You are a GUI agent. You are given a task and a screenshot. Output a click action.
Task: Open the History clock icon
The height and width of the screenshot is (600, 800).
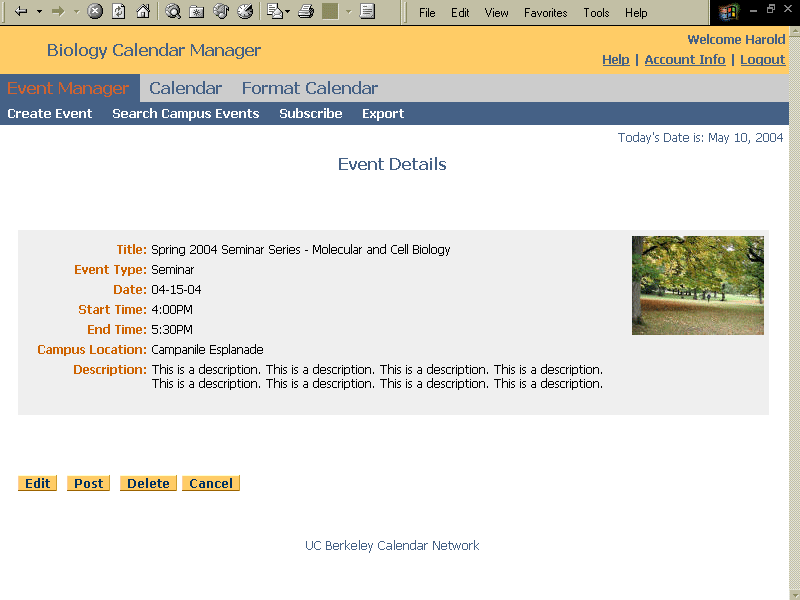coord(245,11)
